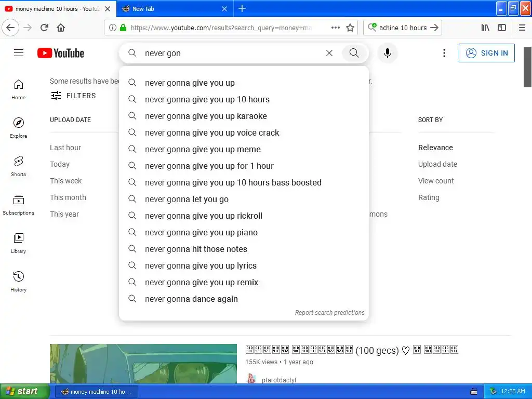Select never gonna dance again suggestion

[244, 299]
